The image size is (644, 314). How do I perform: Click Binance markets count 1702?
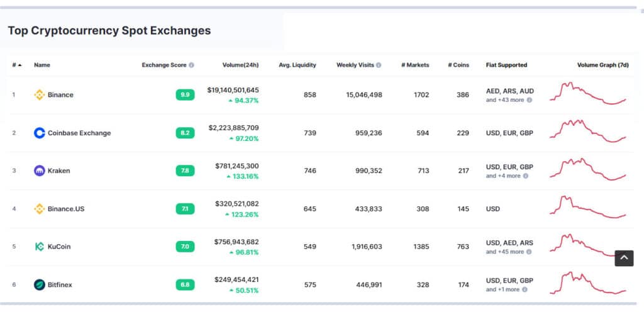pyautogui.click(x=421, y=95)
